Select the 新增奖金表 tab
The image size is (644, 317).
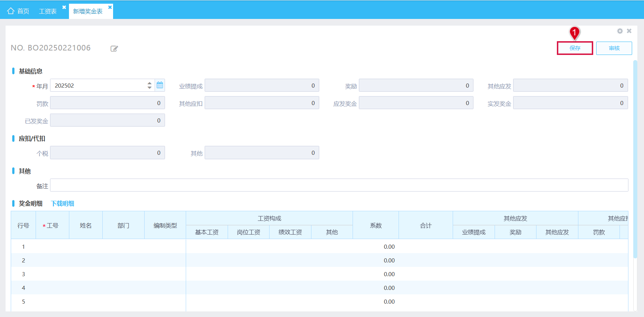coord(88,11)
